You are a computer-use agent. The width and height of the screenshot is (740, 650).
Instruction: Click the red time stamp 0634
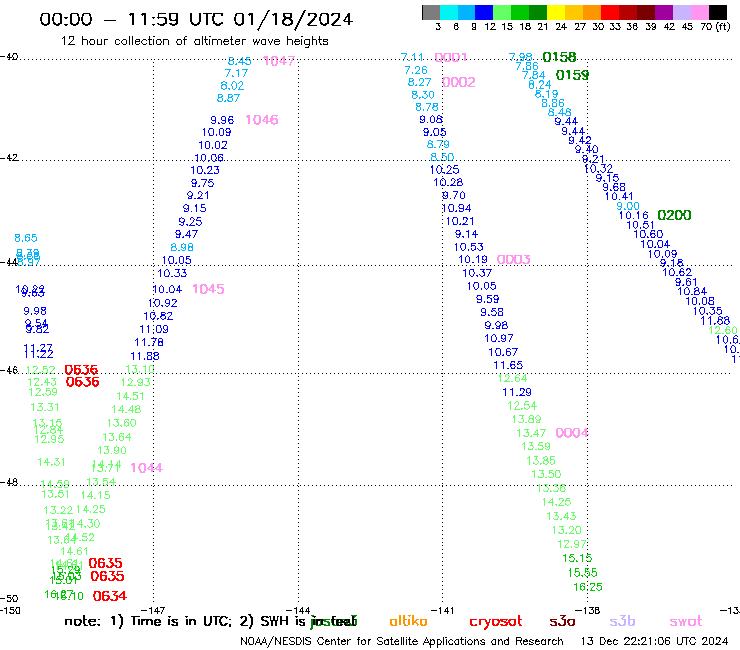click(x=109, y=596)
